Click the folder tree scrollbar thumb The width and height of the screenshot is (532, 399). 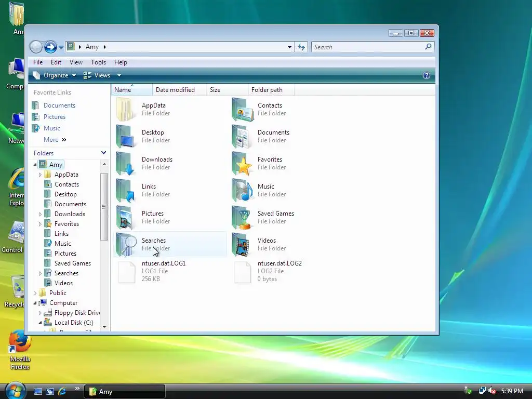point(104,207)
